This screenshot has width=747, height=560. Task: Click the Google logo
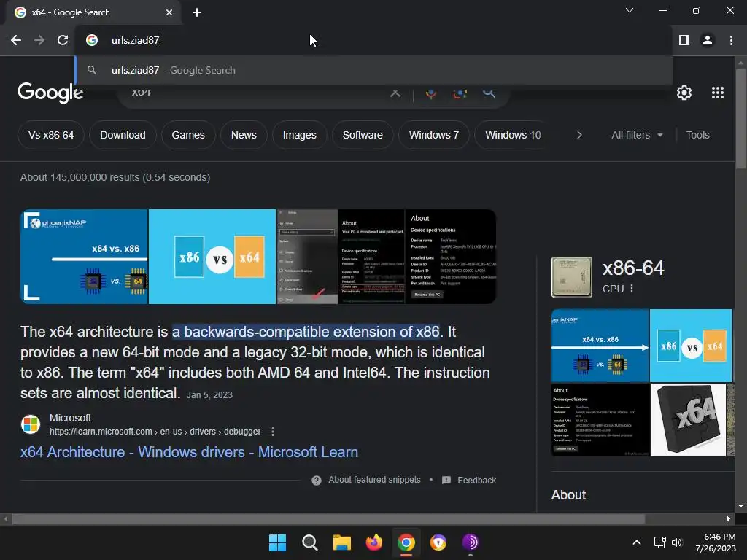pos(50,93)
